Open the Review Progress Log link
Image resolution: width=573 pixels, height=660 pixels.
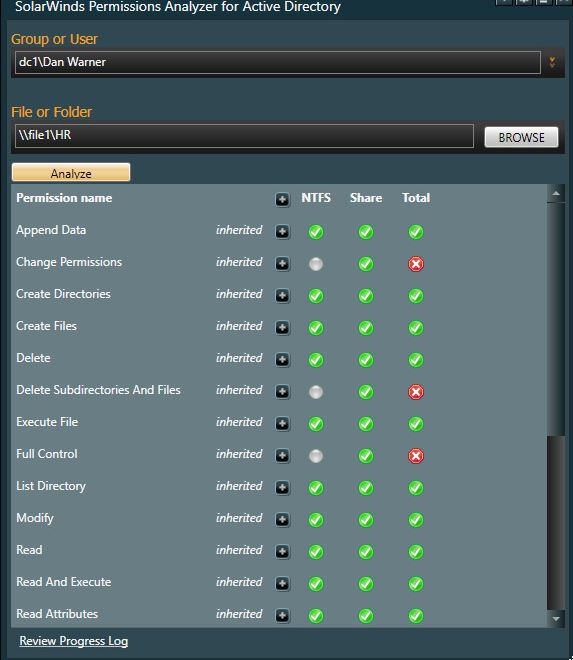[x=74, y=641]
